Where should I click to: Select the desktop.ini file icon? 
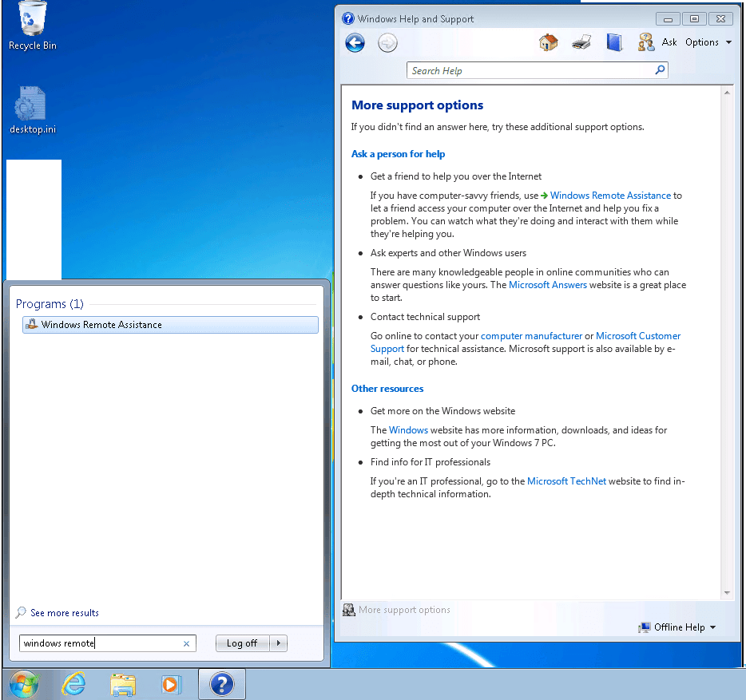pyautogui.click(x=33, y=110)
